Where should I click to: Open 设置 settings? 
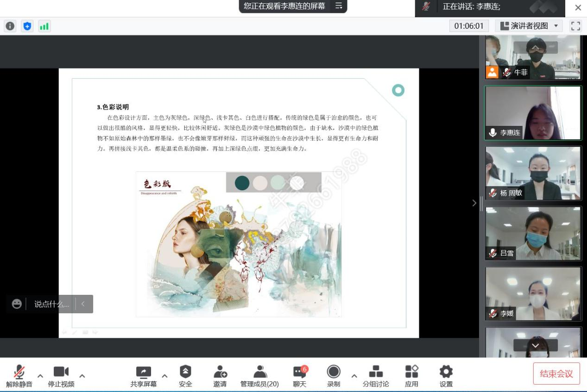[446, 376]
